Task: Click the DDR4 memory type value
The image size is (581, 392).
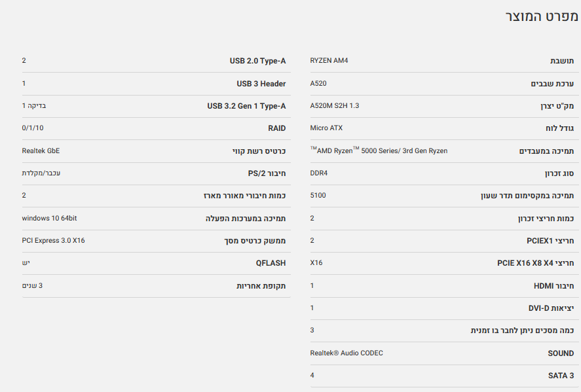Action: 319,173
